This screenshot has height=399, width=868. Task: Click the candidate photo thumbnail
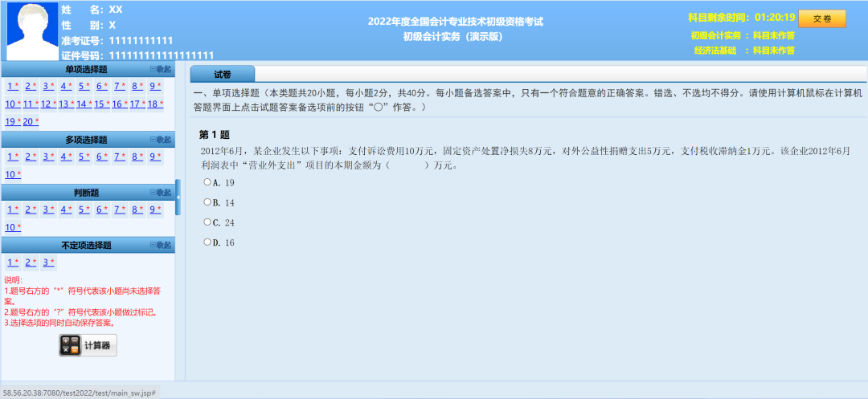pos(32,31)
